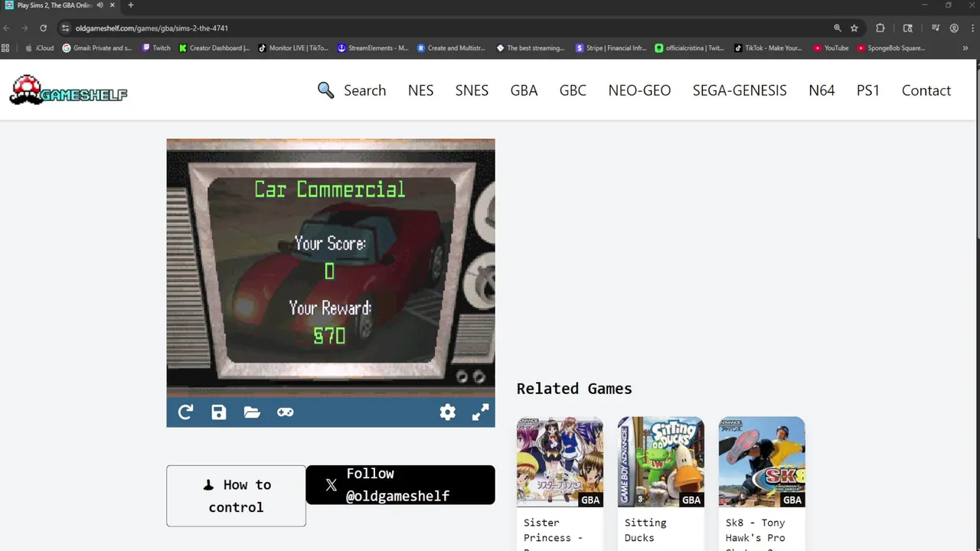Open the Sitting Ducks game thumbnail

pos(661,461)
